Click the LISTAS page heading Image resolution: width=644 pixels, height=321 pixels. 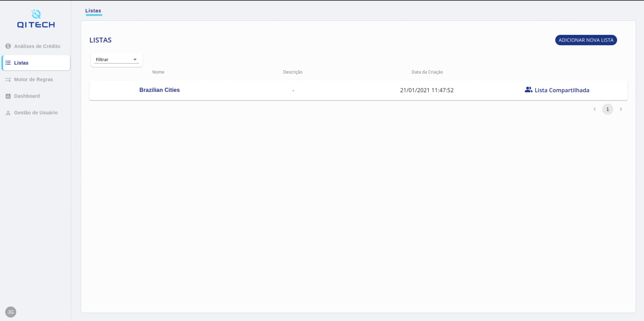tap(101, 40)
